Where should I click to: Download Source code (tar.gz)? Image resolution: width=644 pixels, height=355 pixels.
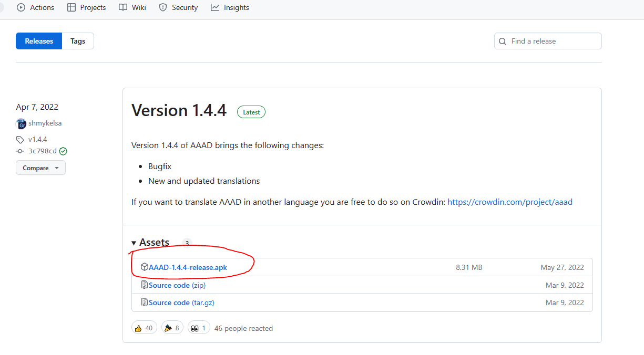point(181,302)
